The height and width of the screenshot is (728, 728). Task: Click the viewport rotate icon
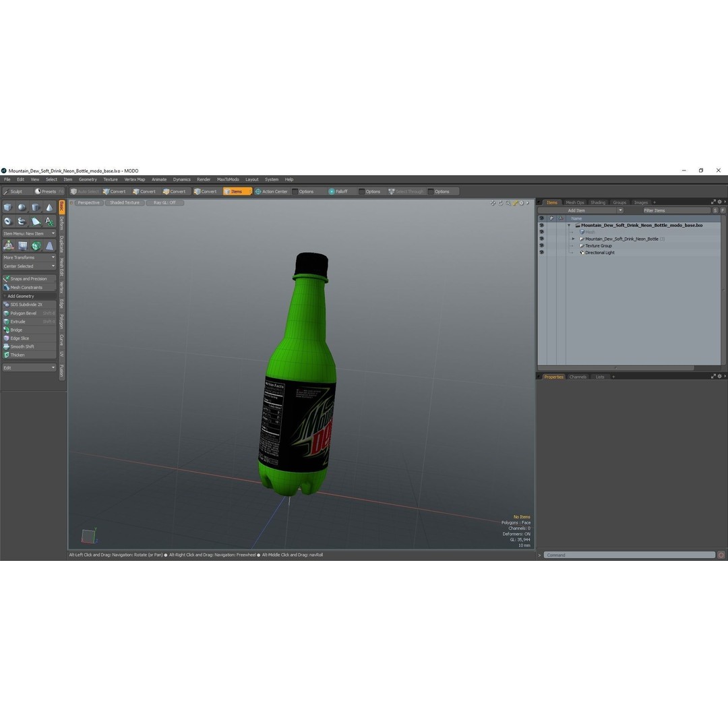tap(500, 203)
